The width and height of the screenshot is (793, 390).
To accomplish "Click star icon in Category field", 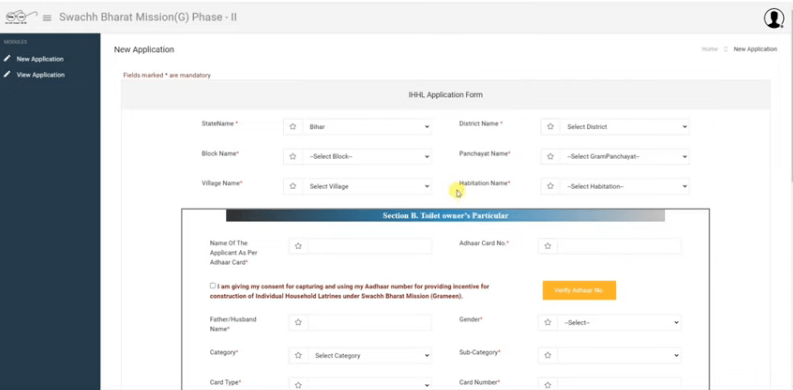I will [298, 355].
